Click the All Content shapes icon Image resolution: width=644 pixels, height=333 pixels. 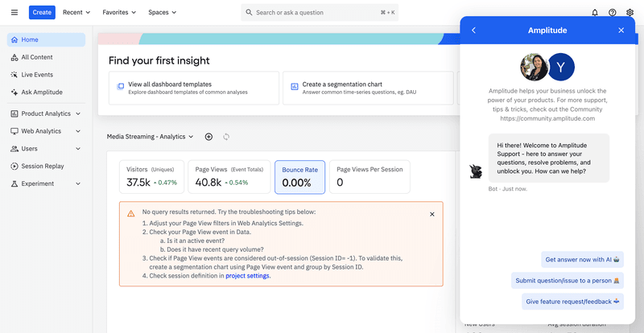point(14,57)
